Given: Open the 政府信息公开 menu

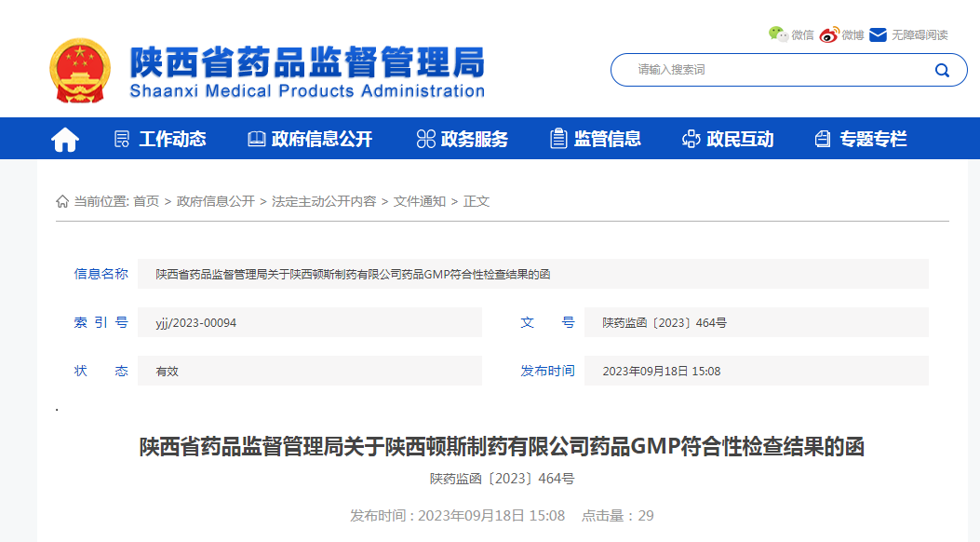Looking at the screenshot, I should [x=322, y=139].
